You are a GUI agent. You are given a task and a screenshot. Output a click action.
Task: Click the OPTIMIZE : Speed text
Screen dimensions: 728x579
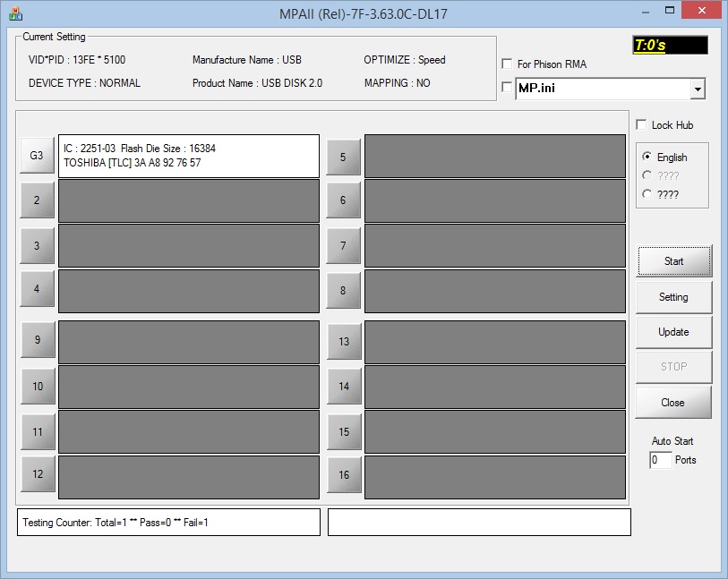click(405, 60)
